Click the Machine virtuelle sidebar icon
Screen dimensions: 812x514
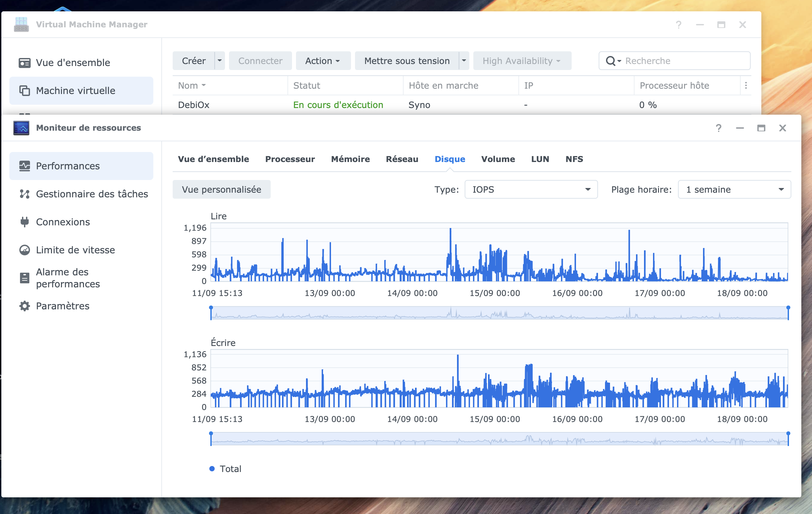tap(24, 91)
